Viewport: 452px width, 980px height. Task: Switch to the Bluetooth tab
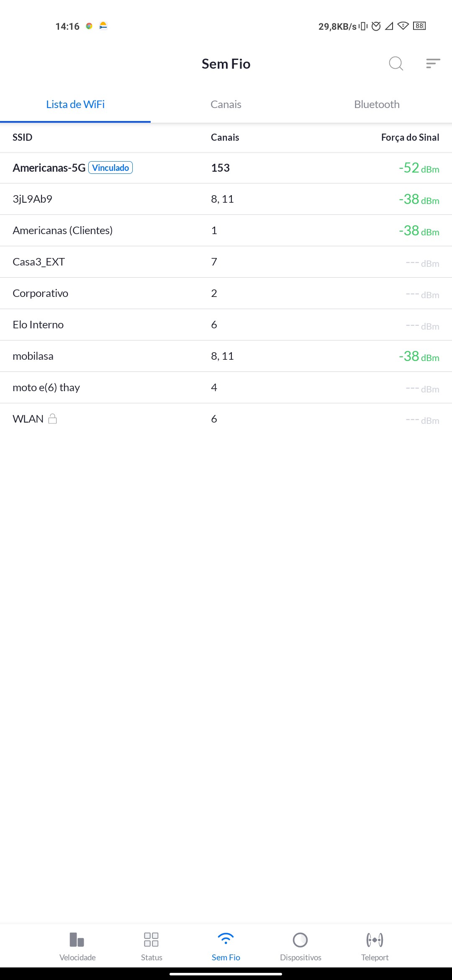point(377,104)
